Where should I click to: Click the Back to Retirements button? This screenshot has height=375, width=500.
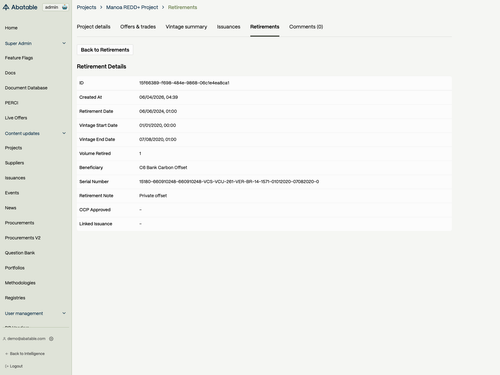pyautogui.click(x=105, y=50)
